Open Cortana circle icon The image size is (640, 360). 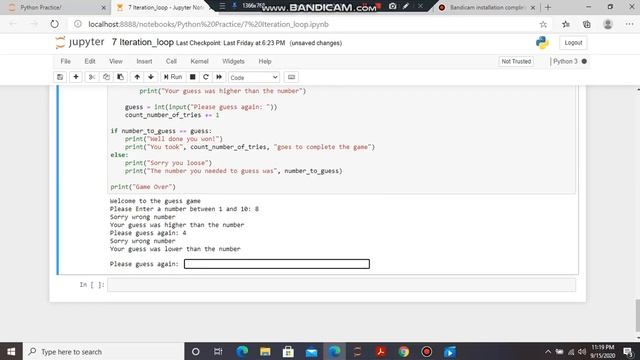(196, 351)
